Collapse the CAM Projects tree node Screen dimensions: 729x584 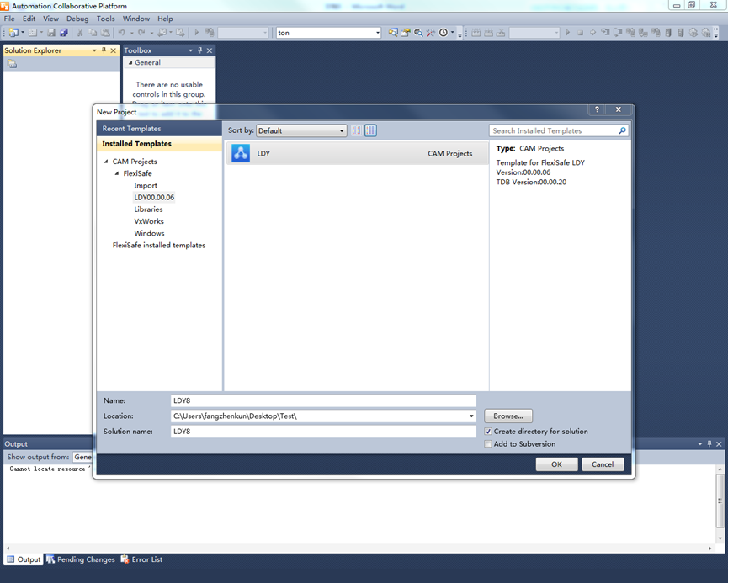point(106,162)
